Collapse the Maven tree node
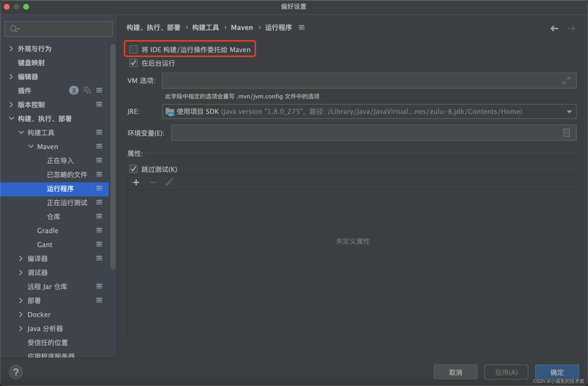 (x=31, y=146)
